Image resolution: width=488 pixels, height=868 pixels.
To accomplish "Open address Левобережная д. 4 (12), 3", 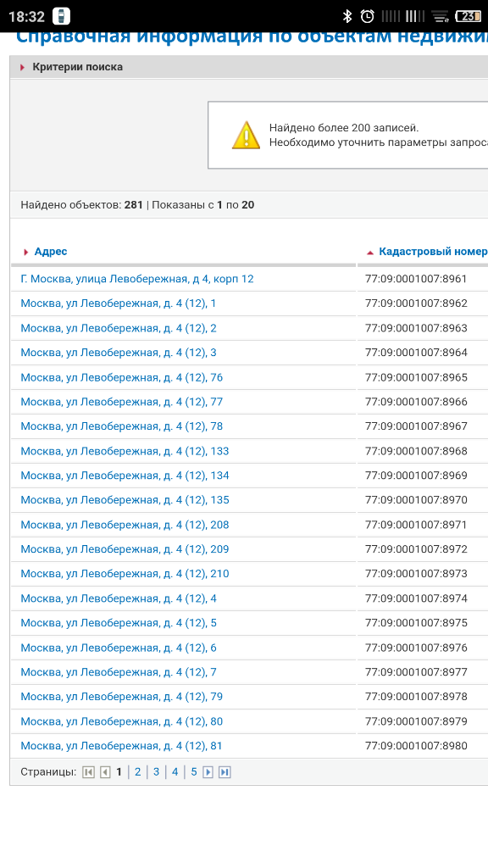I will coord(119,353).
